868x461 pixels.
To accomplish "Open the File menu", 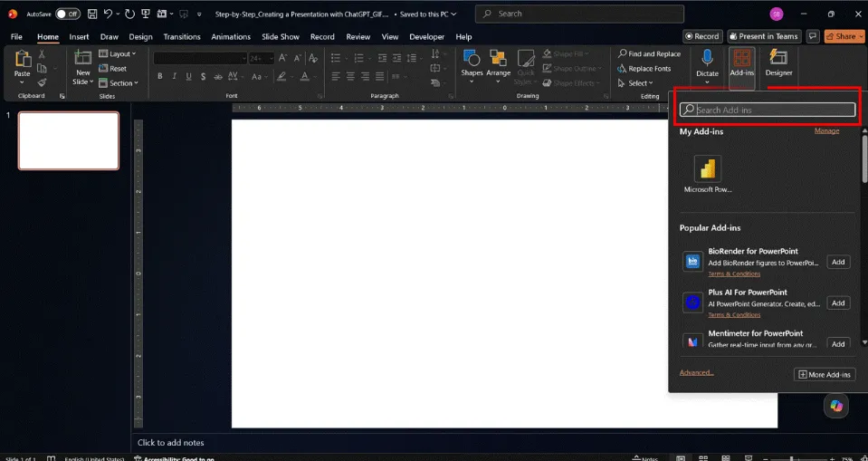I will point(16,36).
